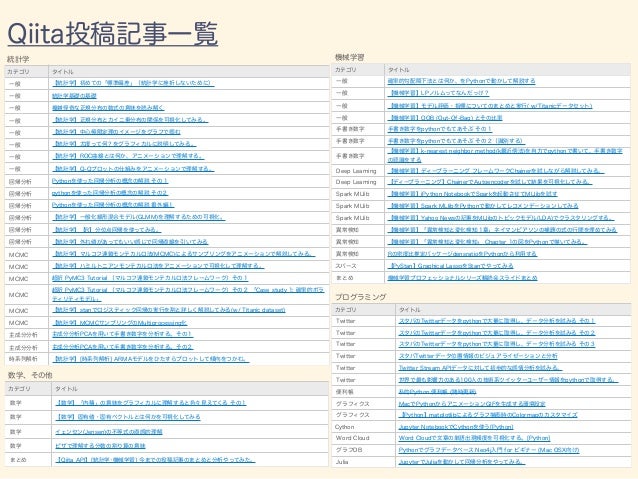This screenshot has height=479, width=638.
Task: Open the Jupyter NotebookでCython link
Action: [x=456, y=427]
